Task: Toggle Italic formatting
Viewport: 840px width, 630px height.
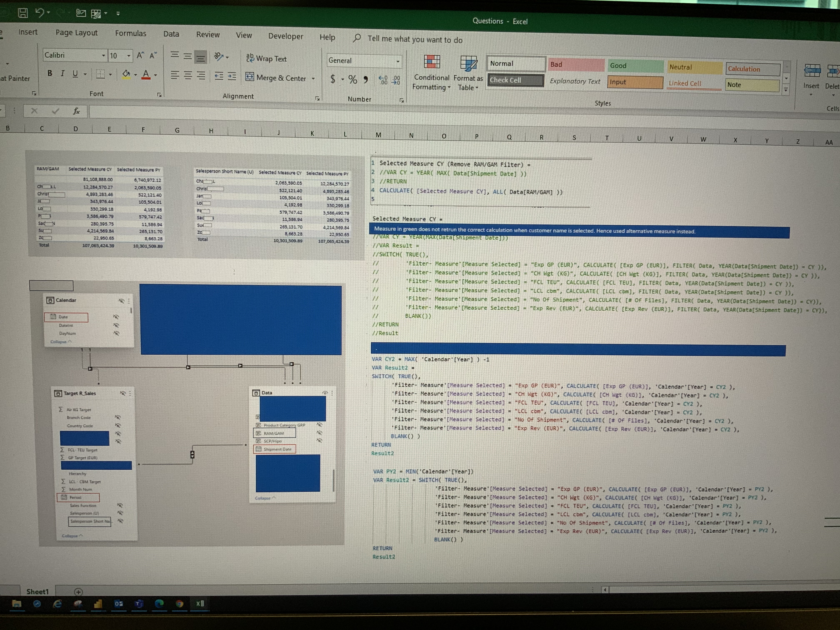Action: click(x=62, y=73)
